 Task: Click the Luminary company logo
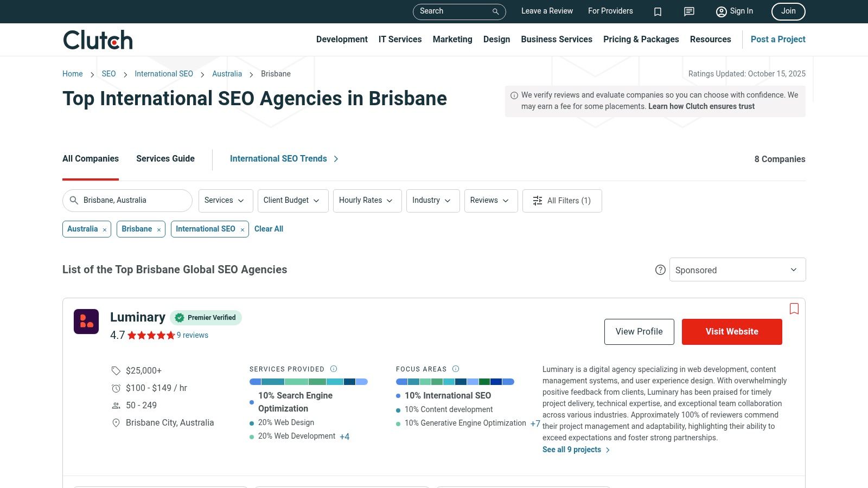coord(86,322)
